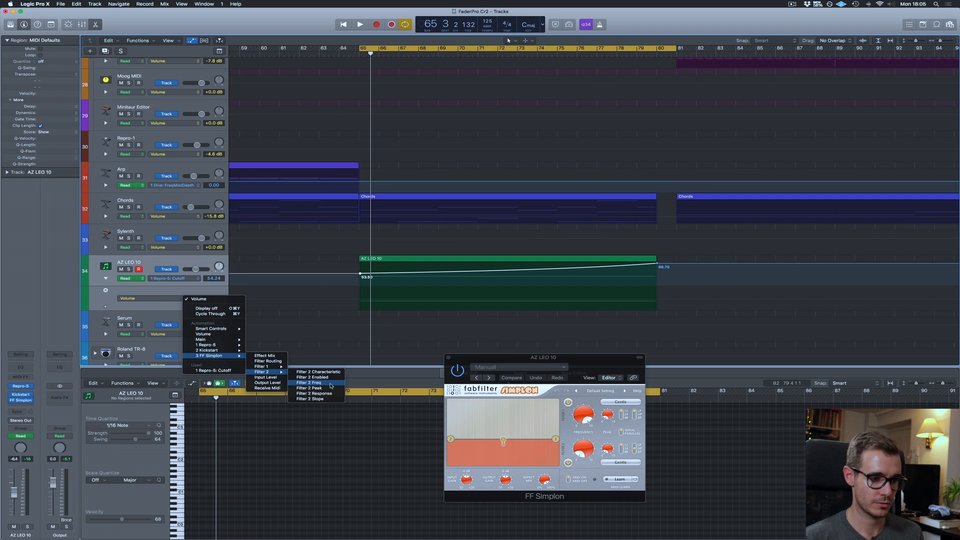Adjust Arp track volume slider
The height and width of the screenshot is (540, 960).
(193, 176)
